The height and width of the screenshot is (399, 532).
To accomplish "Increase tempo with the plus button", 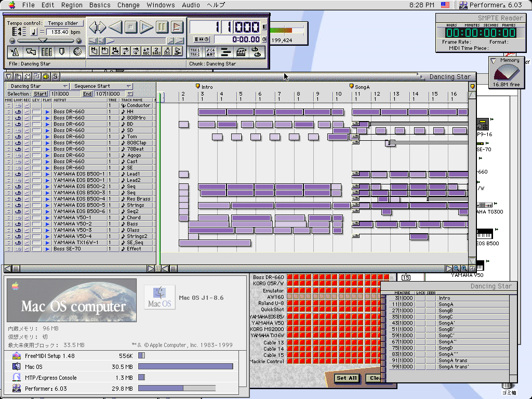I will pyautogui.click(x=79, y=41).
